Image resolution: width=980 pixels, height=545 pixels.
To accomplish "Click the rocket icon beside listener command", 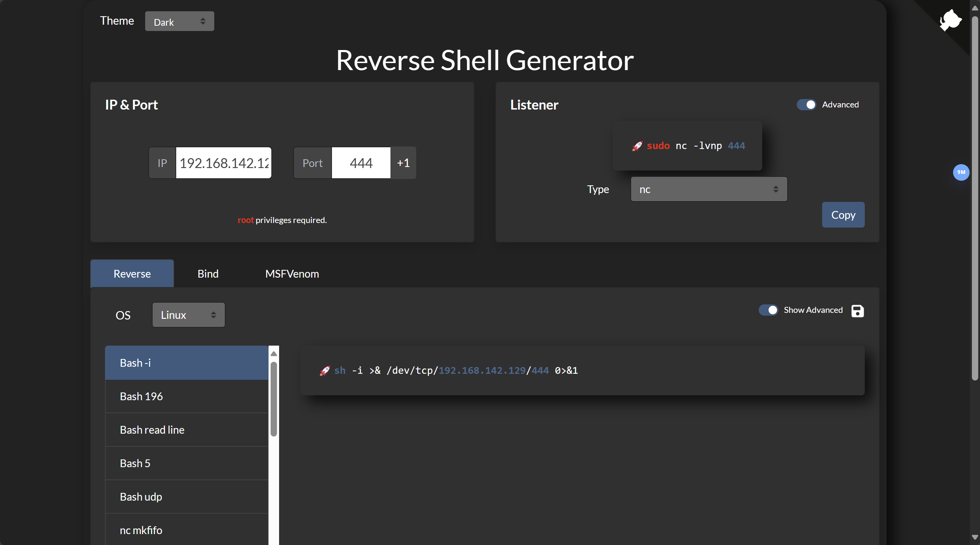I will coord(637,146).
